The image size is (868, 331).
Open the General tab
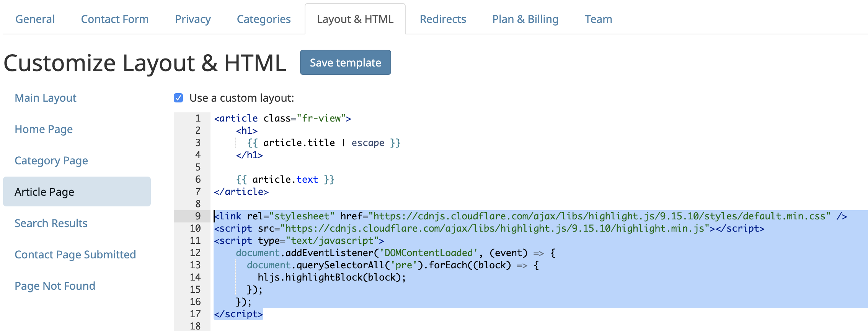coord(35,19)
